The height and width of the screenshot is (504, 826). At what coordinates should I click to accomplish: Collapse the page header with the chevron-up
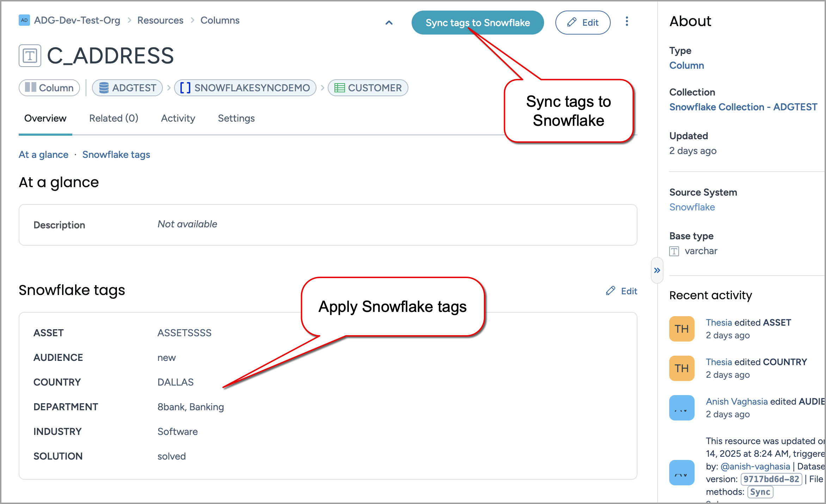click(x=389, y=23)
